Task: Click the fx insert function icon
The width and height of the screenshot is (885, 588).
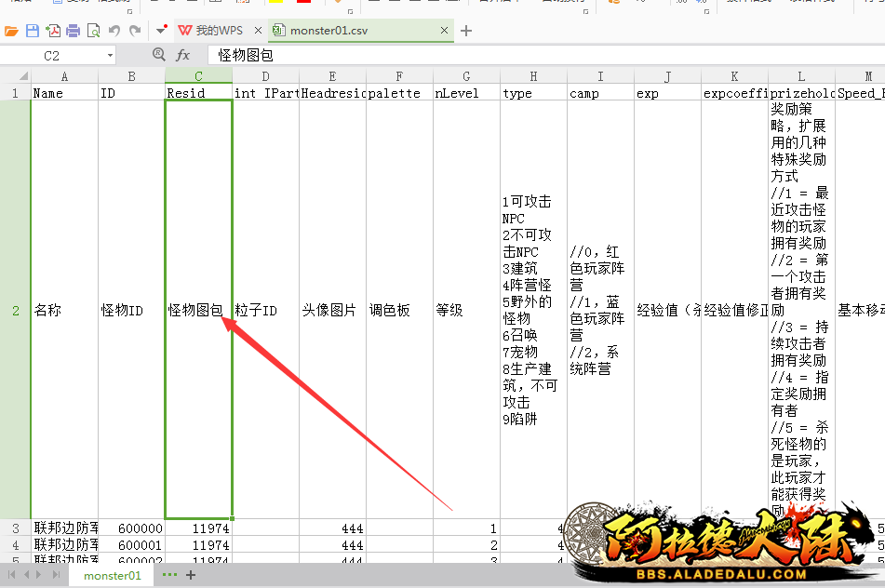Action: click(x=183, y=56)
